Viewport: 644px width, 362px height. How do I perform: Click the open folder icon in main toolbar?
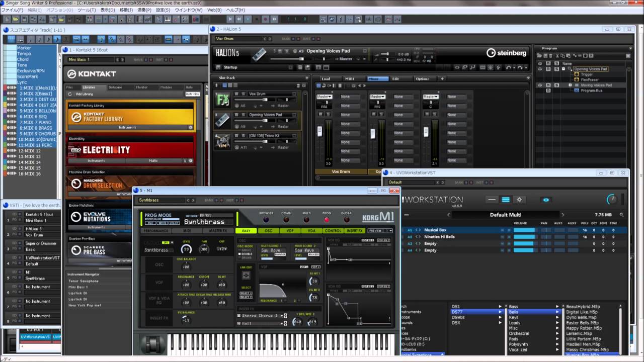click(x=16, y=19)
